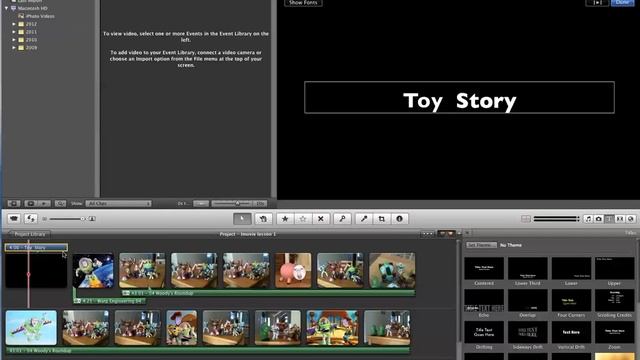Screen dimensions: 640x360
Task: Select top-row Woody's Roundup audio track
Action: (x=268, y=293)
